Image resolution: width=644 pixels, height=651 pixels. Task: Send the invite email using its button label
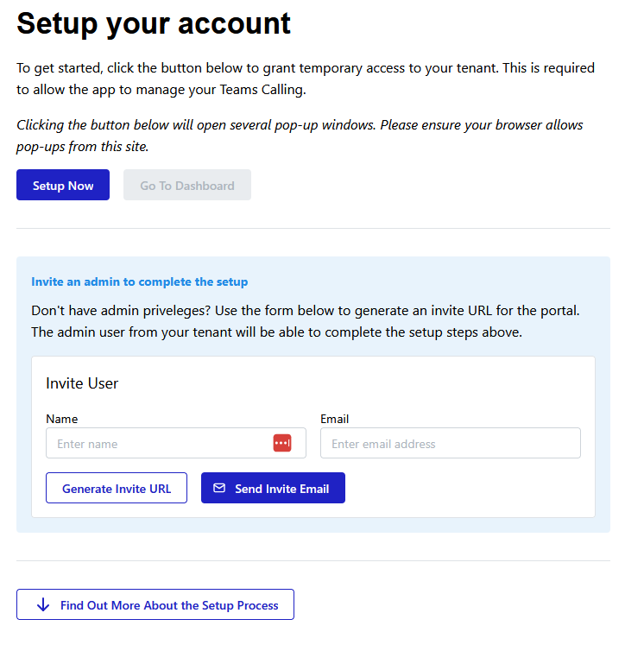[281, 489]
